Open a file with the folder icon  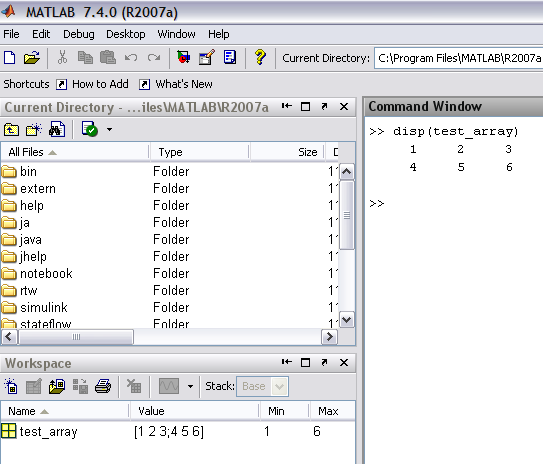click(x=32, y=57)
